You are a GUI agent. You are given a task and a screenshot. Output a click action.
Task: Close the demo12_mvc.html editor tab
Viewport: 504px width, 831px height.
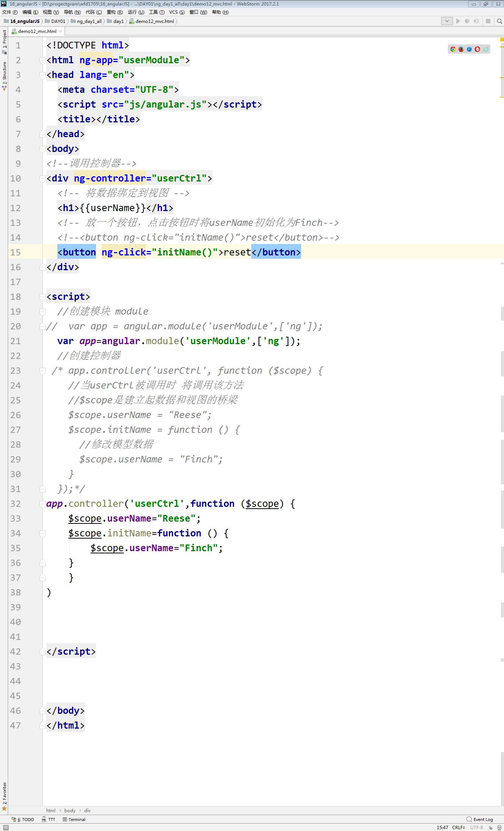click(x=61, y=31)
